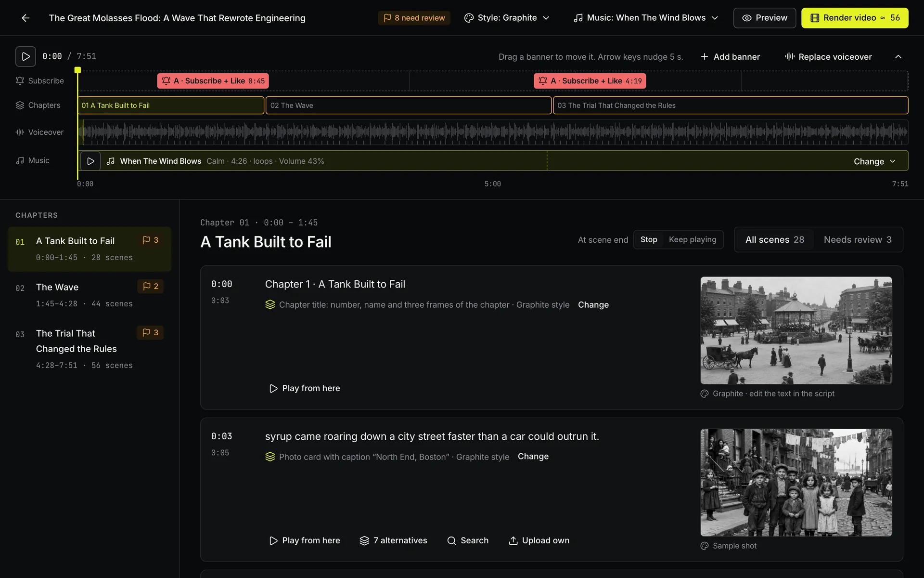Click Change next to Chapter title description
Screen dimensions: 924x578
(x=593, y=304)
